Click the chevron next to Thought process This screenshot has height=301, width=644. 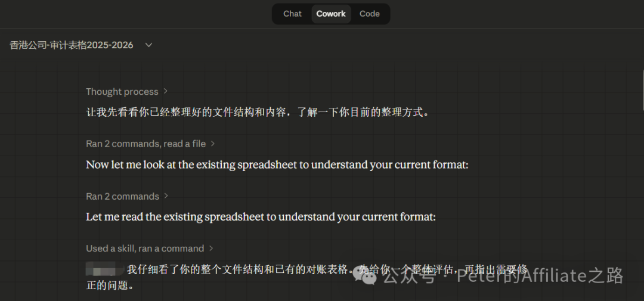[166, 91]
